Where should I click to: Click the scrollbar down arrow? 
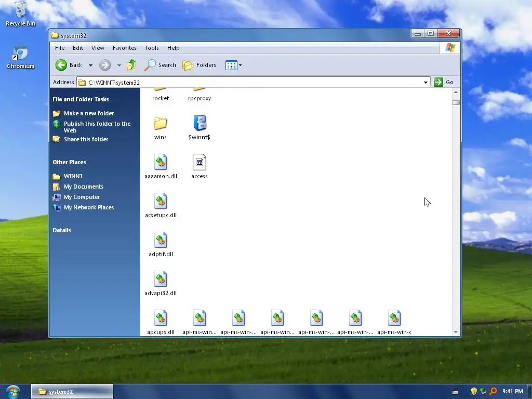pyautogui.click(x=456, y=332)
